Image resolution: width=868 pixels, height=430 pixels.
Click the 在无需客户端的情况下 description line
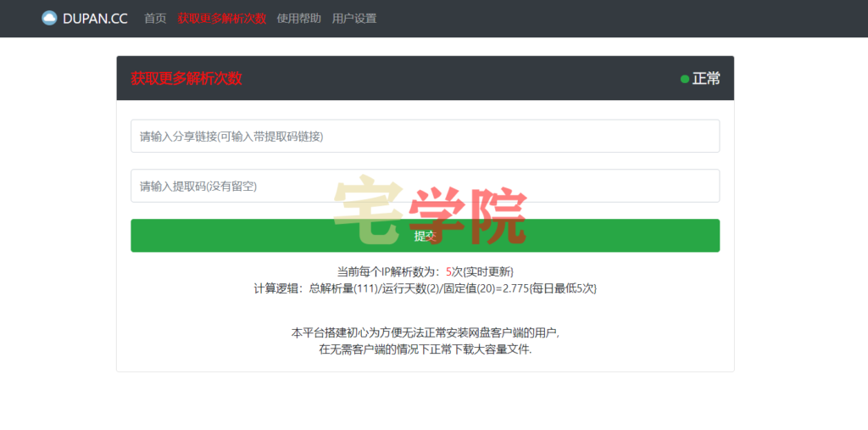[425, 349]
